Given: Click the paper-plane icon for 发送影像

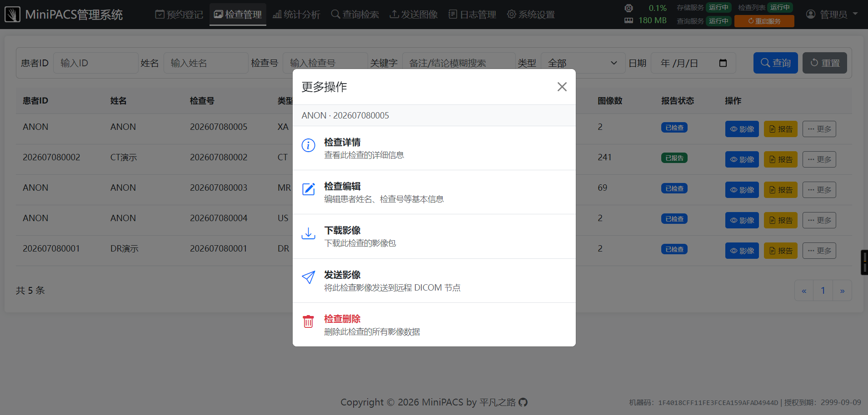Looking at the screenshot, I should [309, 277].
